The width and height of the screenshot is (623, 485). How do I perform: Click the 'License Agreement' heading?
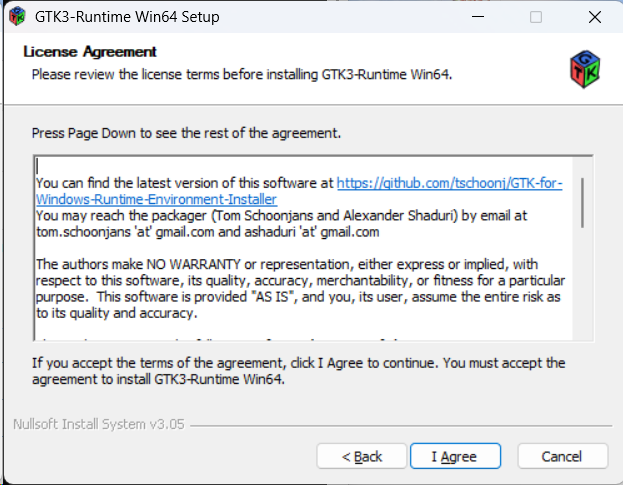click(x=90, y=52)
